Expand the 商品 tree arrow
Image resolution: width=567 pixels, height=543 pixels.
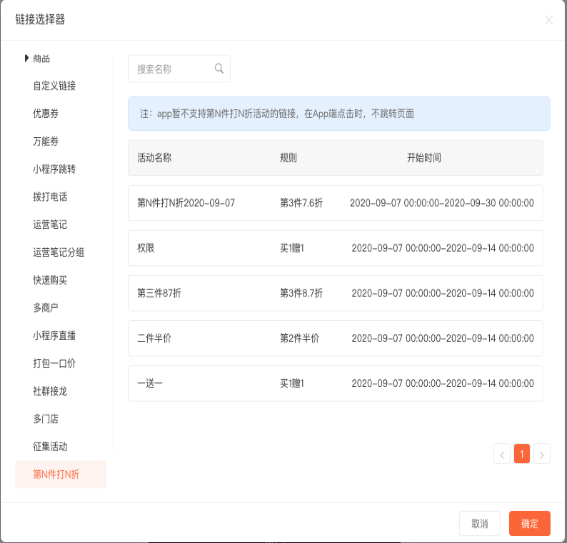[x=26, y=58]
